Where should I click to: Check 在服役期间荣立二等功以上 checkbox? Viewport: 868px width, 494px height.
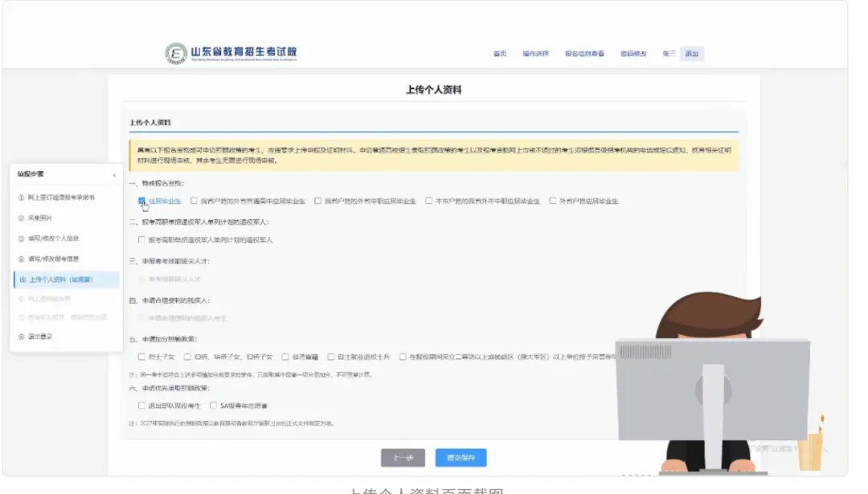[403, 357]
